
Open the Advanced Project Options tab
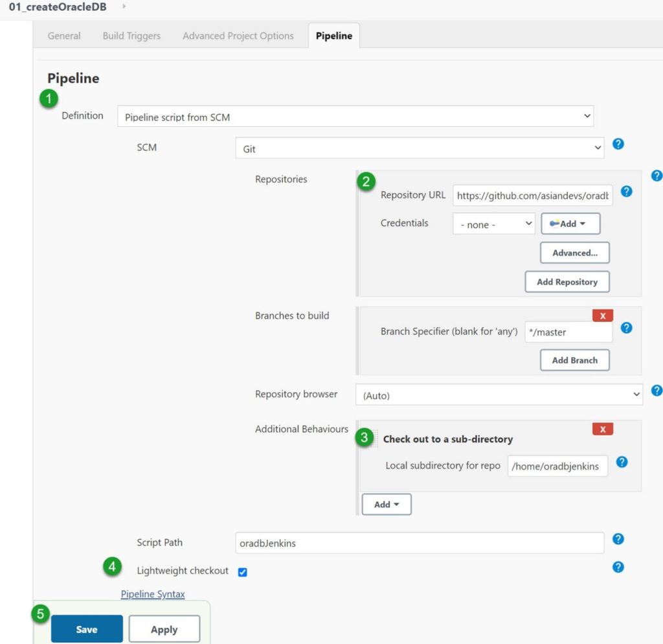pyautogui.click(x=238, y=36)
